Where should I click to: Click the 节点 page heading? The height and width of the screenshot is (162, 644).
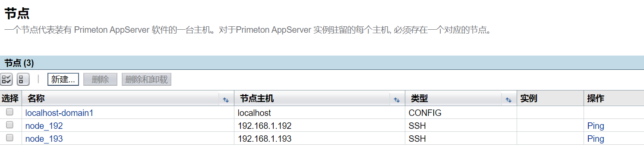[17, 13]
